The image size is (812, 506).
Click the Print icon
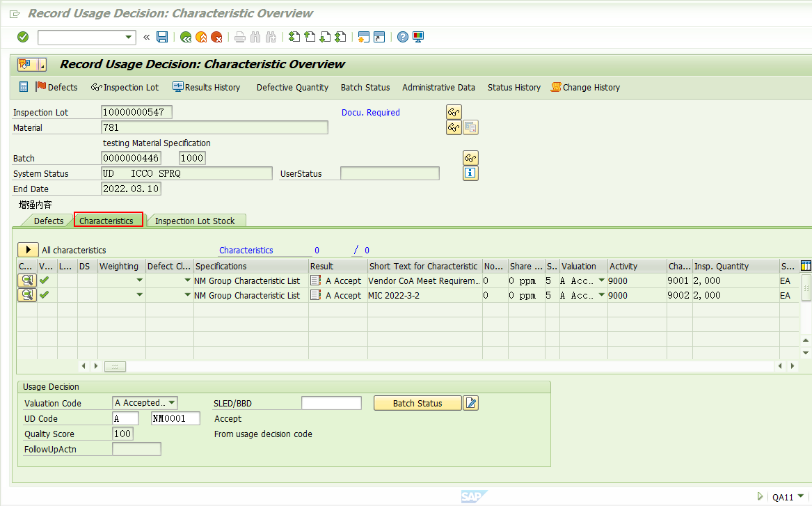coord(240,37)
